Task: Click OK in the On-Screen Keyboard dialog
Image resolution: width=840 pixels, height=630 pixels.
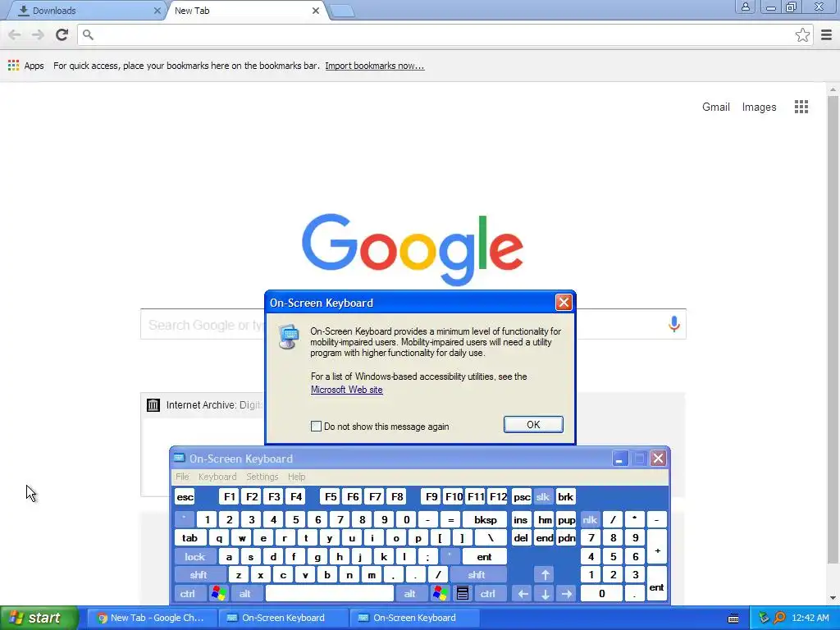Action: (x=533, y=424)
